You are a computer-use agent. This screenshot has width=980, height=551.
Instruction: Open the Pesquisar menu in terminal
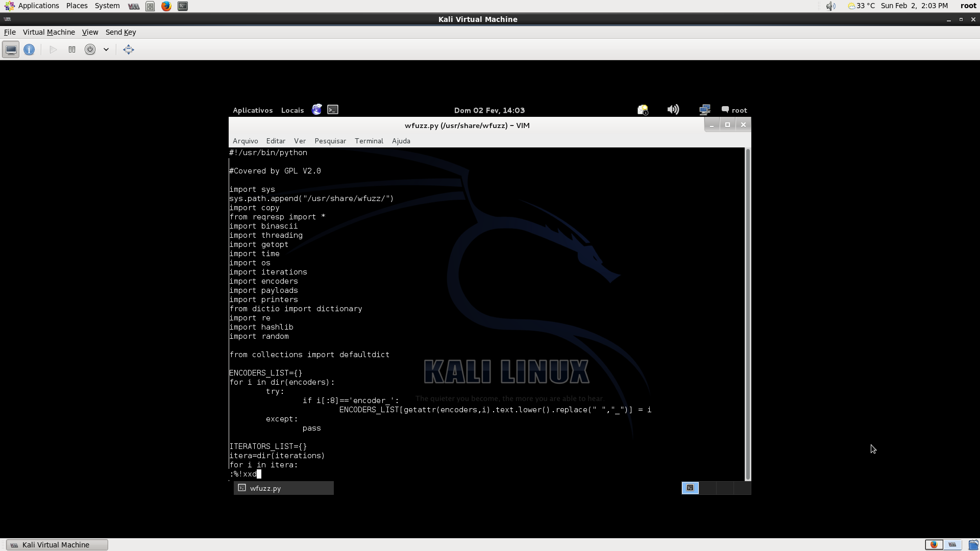330,141
